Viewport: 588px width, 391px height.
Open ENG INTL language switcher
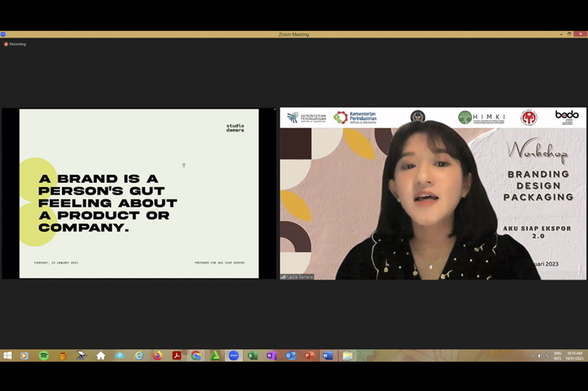tap(558, 356)
